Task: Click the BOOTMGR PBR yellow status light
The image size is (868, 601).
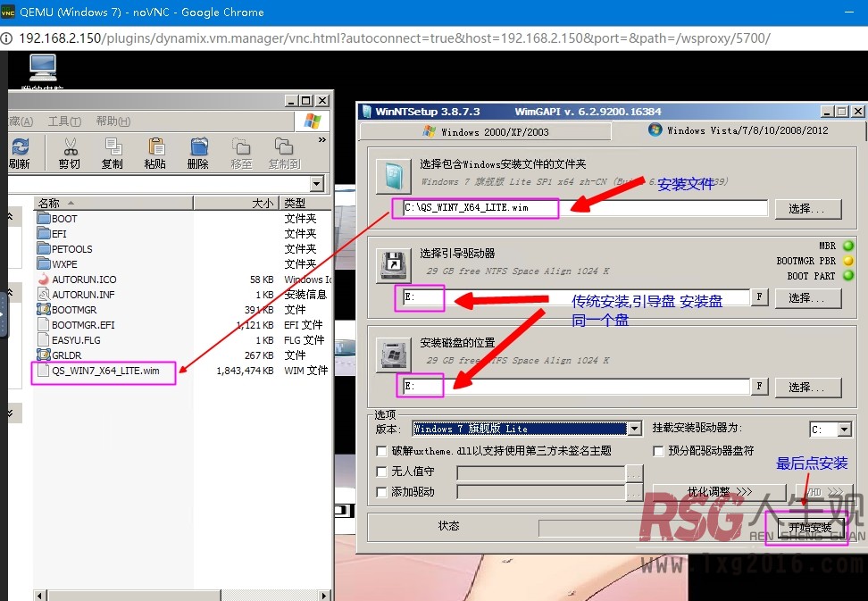Action: coord(848,260)
